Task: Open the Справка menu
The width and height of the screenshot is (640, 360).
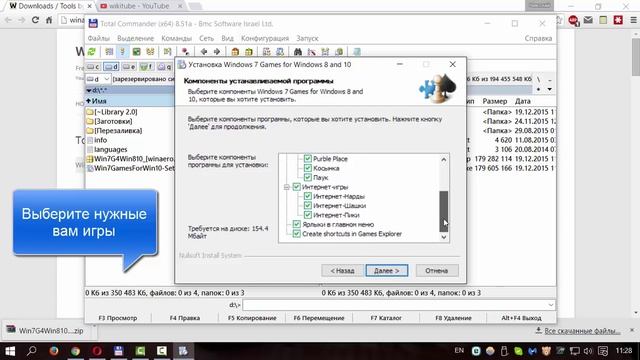Action: [538, 38]
